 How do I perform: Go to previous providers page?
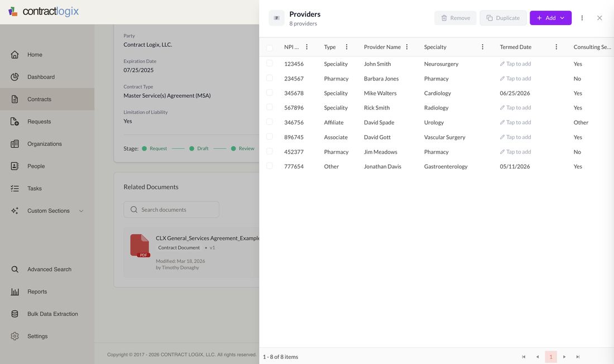(x=537, y=357)
